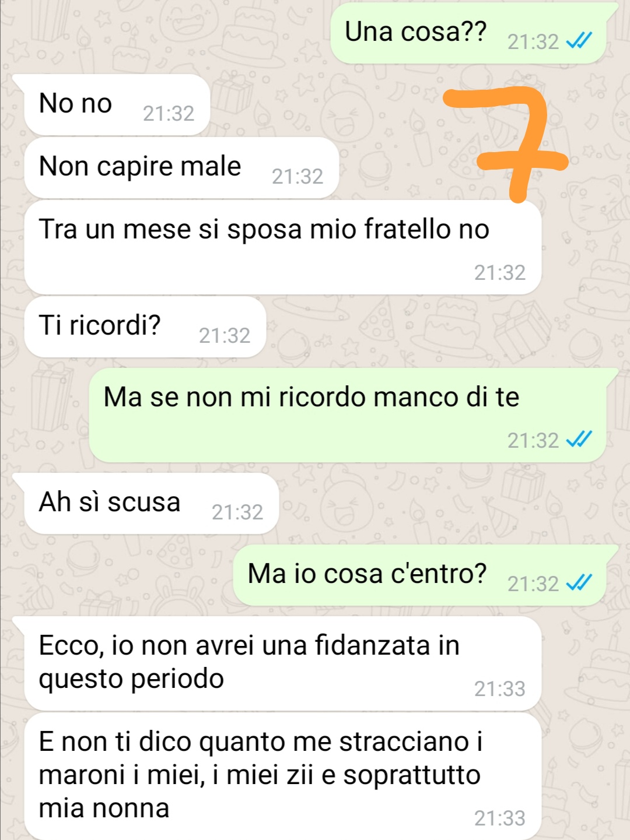Screen dimensions: 630x840
Task: Tap the 21:32 timestamp beside 'Ah sì scusa'
Action: pos(237,512)
